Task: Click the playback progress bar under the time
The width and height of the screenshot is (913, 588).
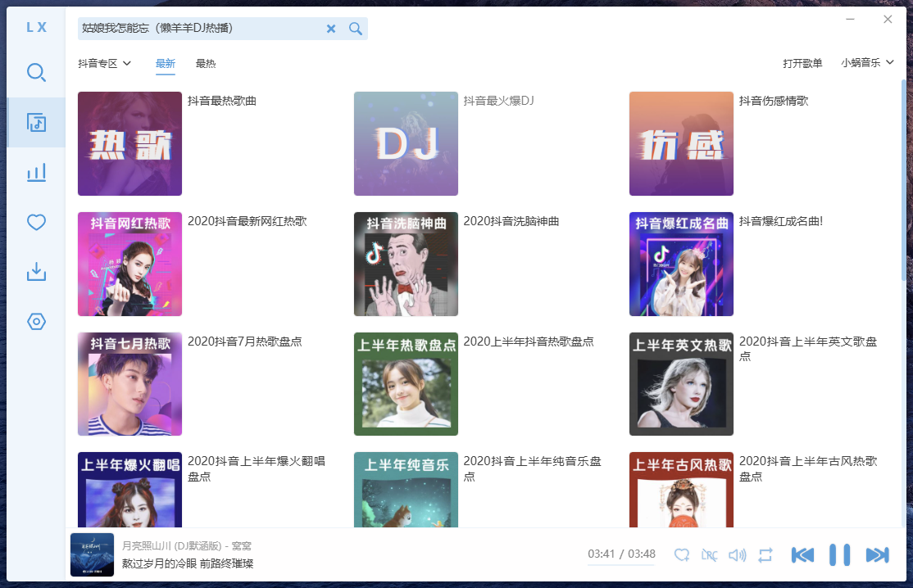Action: pos(621,564)
